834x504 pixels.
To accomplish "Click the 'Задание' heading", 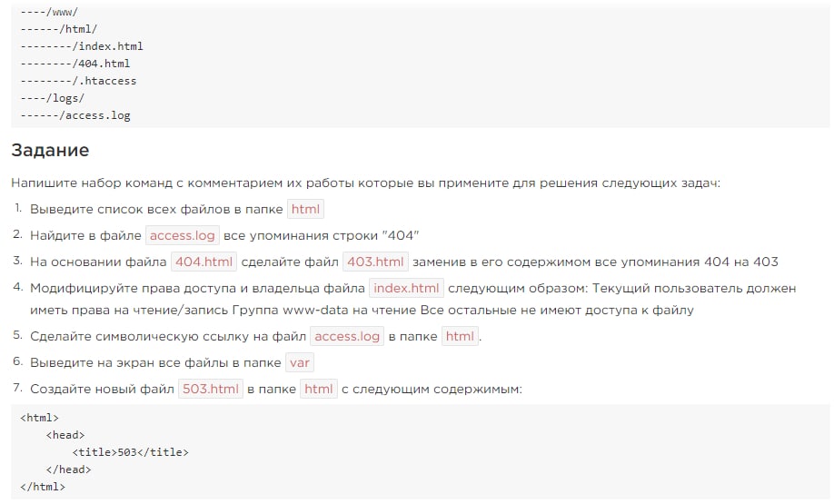I will 50,150.
